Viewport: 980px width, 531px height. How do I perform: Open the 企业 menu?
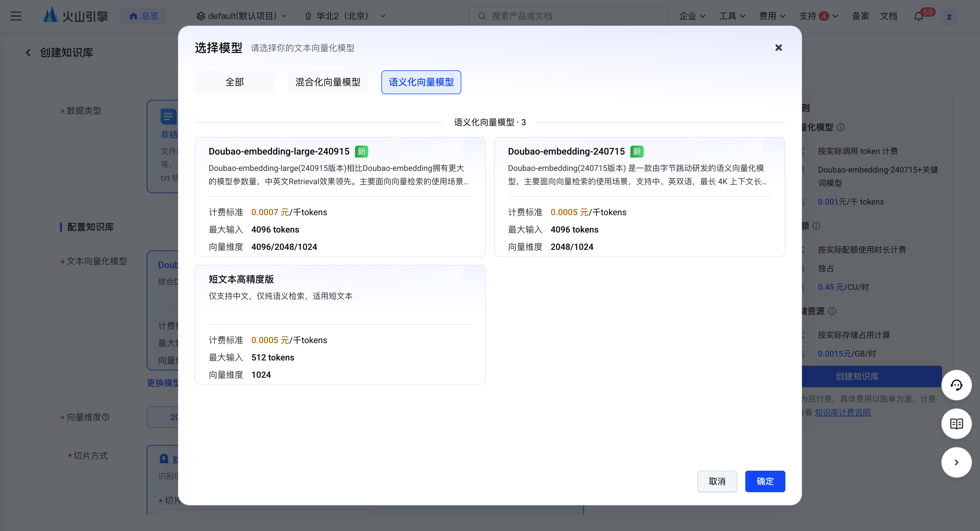(692, 16)
